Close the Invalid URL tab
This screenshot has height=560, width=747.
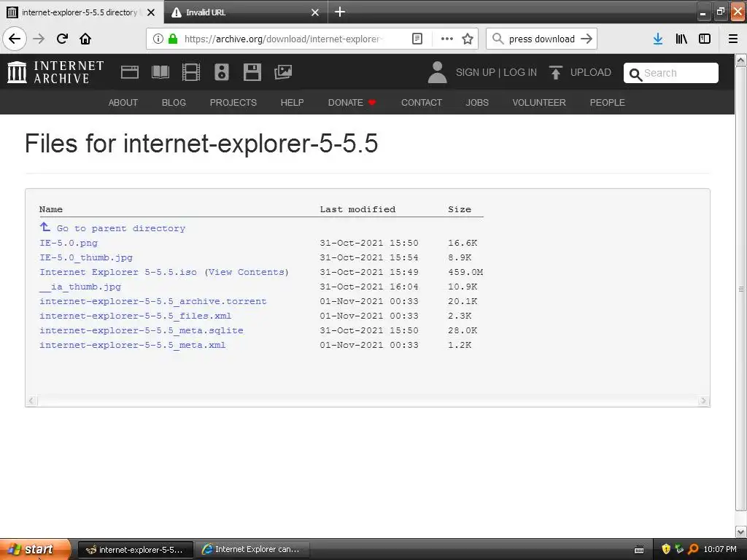pyautogui.click(x=315, y=12)
